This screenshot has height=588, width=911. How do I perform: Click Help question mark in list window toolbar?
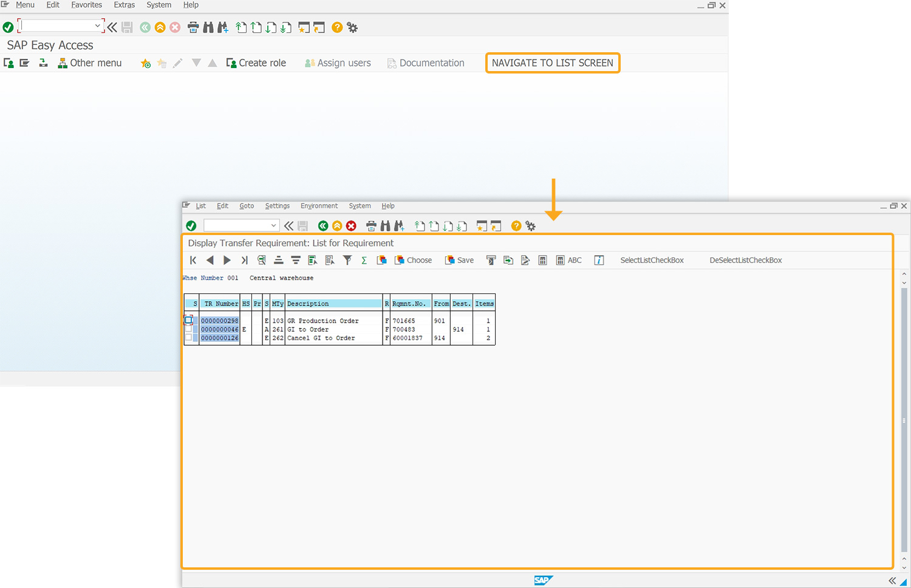tap(516, 226)
